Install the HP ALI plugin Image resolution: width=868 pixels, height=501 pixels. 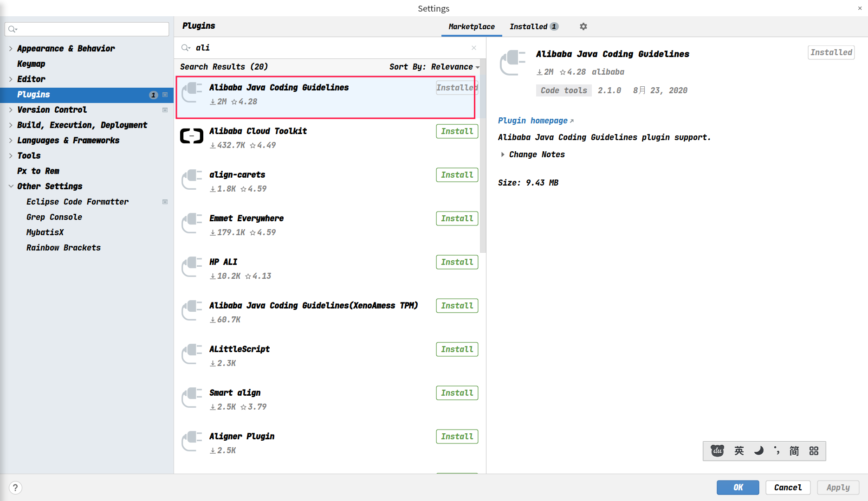[x=457, y=262]
